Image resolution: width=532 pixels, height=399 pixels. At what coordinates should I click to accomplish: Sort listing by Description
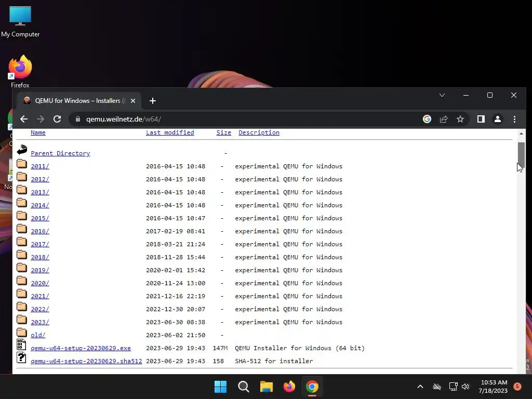pyautogui.click(x=259, y=132)
